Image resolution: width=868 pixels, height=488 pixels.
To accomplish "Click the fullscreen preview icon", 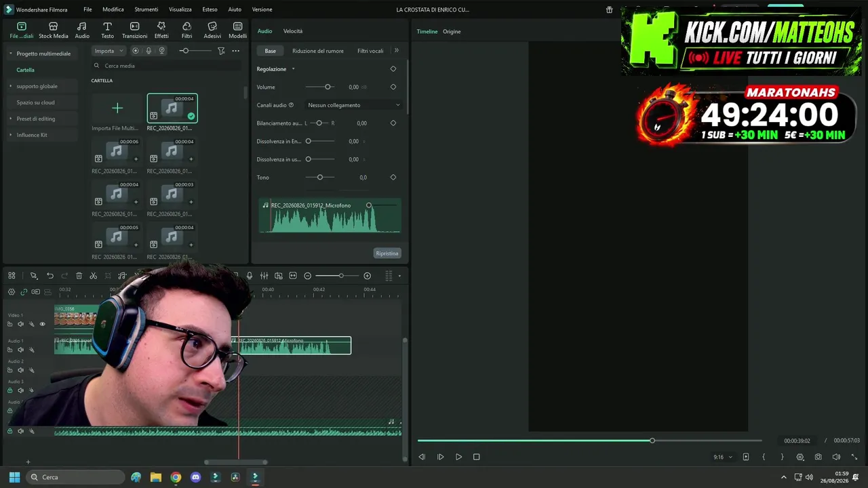I will (854, 457).
